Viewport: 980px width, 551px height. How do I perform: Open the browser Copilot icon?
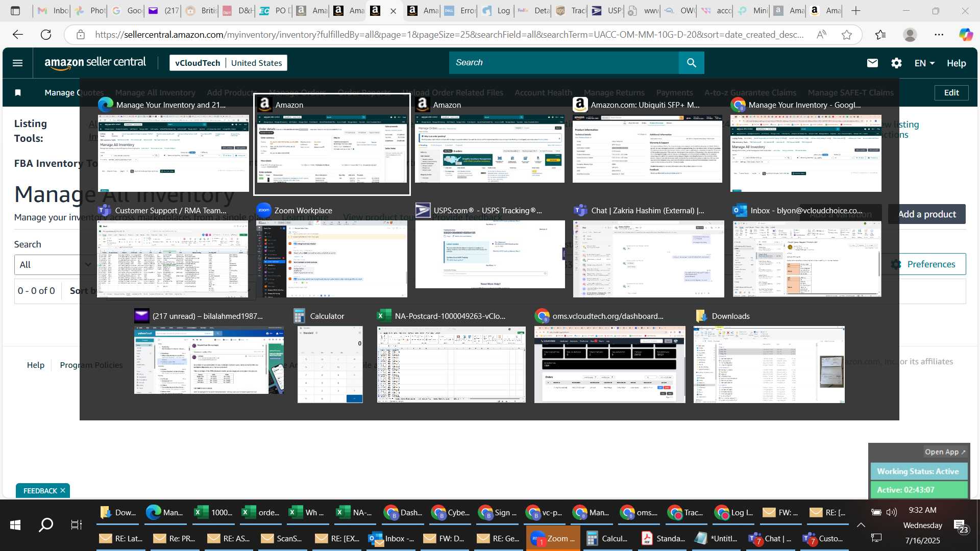point(966,35)
